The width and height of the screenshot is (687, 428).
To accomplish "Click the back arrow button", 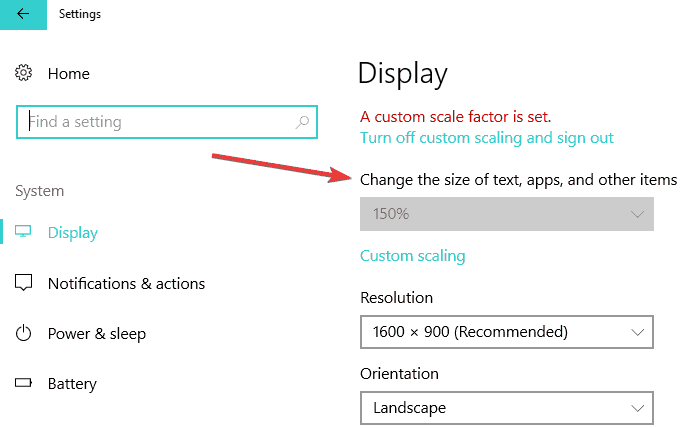I will click(23, 14).
